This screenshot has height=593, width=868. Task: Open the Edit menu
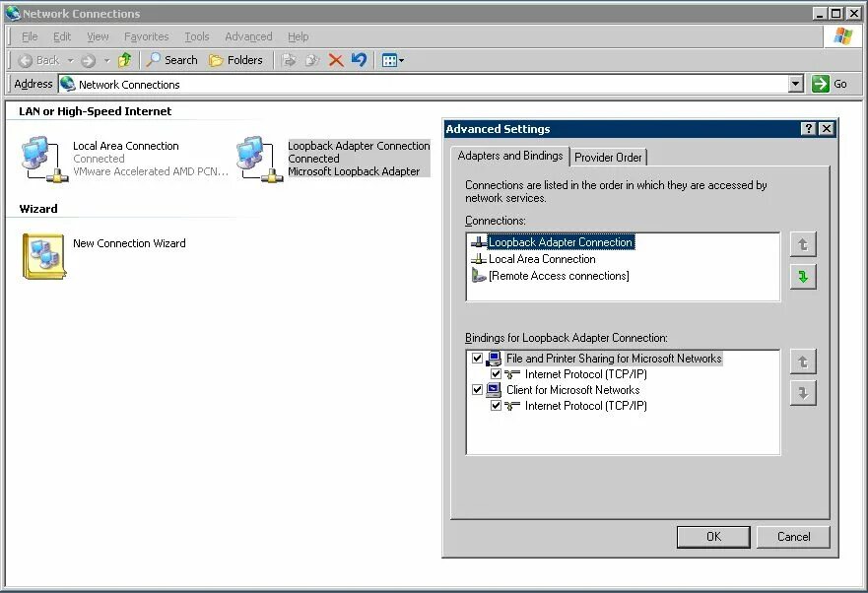coord(62,36)
